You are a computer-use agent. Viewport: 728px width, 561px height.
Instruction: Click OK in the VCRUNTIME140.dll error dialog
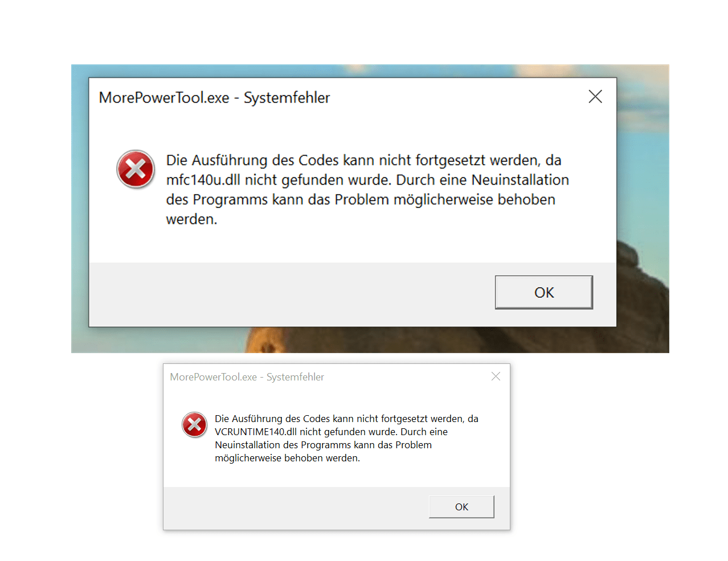(x=461, y=507)
